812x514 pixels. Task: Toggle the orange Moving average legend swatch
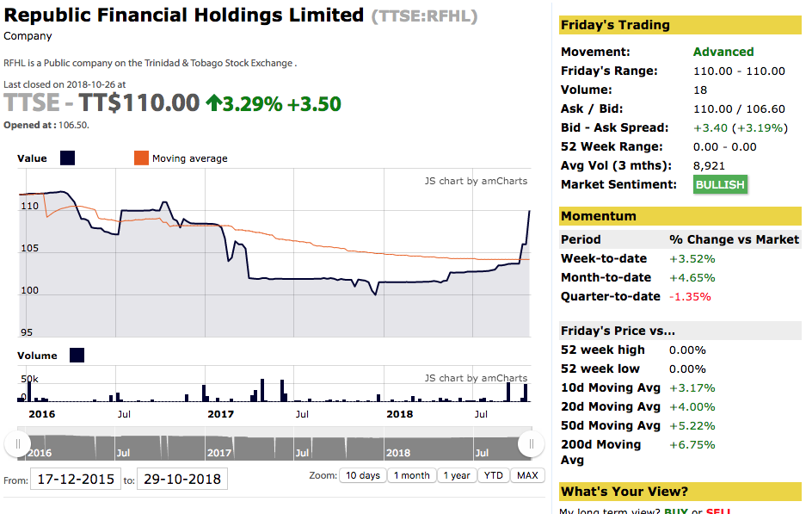(x=141, y=158)
